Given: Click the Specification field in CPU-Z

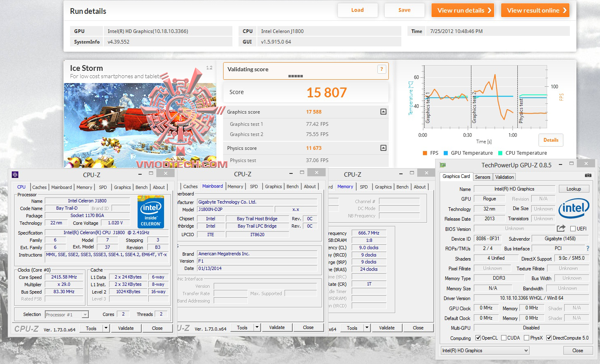Looking at the screenshot, I should click(x=106, y=232).
